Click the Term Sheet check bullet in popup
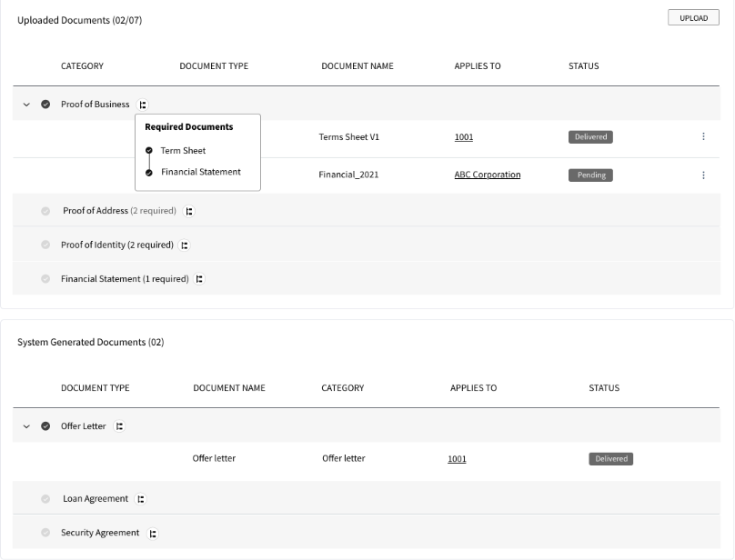 click(x=149, y=150)
